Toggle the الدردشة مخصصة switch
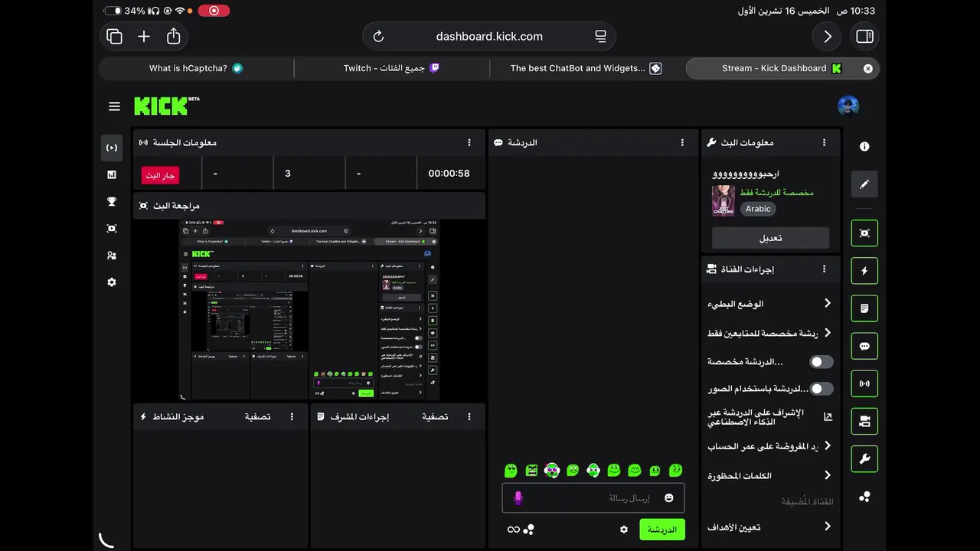The width and height of the screenshot is (980, 551). 821,362
